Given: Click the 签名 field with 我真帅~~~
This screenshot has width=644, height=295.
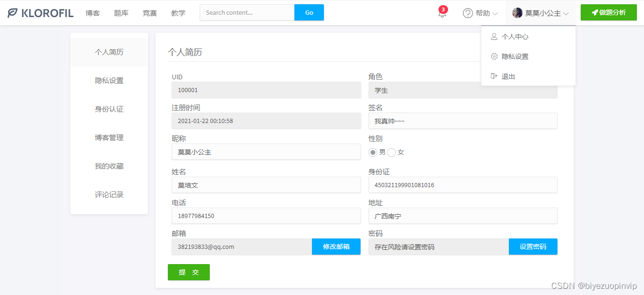Looking at the screenshot, I should point(463,121).
